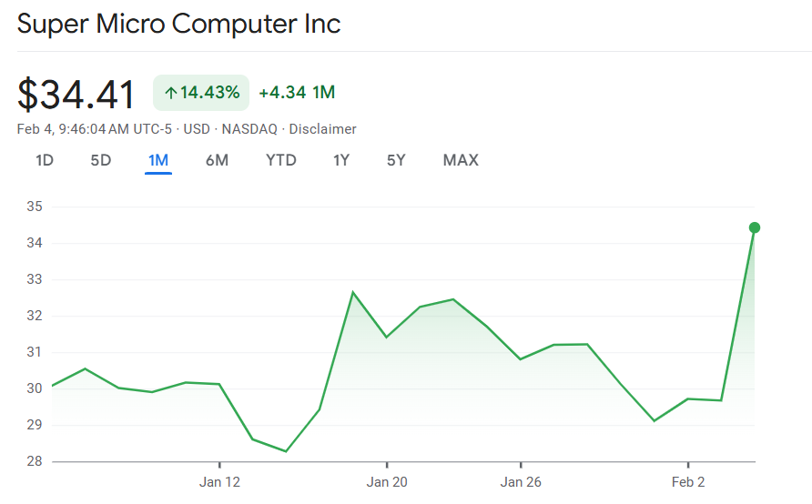Screen dimensions: 812x504
Task: Choose the 1M chart range
Action: point(158,161)
